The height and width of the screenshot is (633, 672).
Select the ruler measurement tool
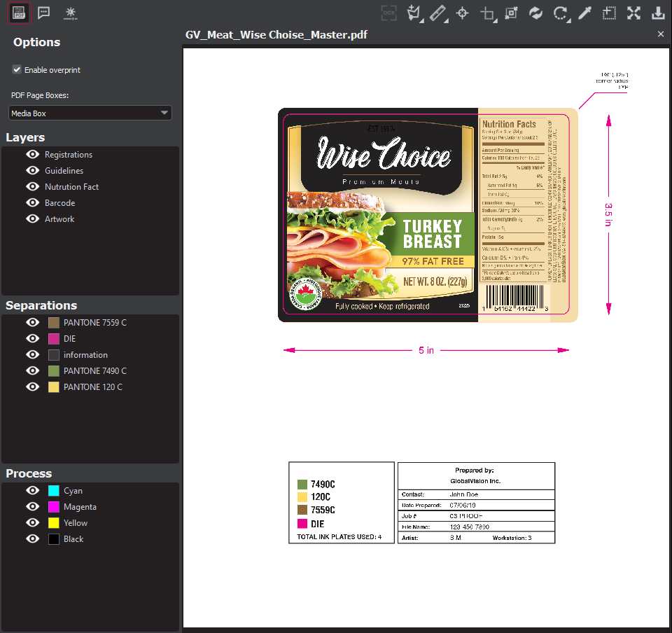pyautogui.click(x=438, y=13)
